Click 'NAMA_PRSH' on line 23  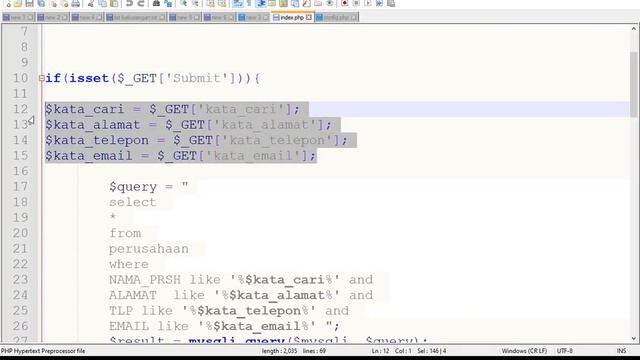(x=144, y=280)
